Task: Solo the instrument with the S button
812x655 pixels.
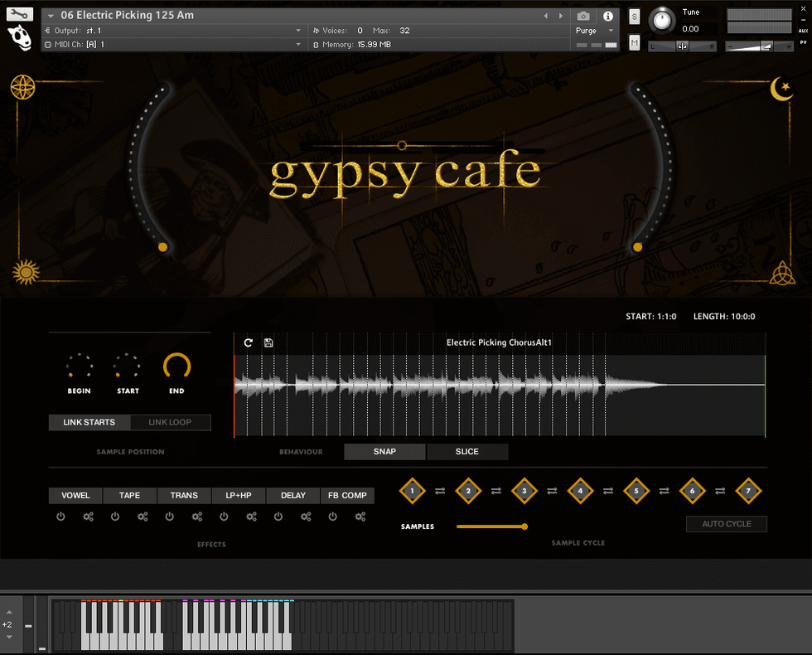Action: tap(634, 17)
